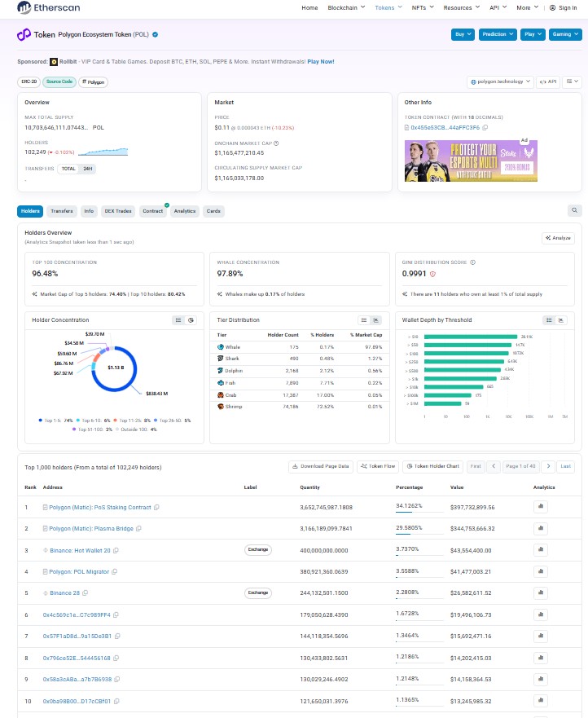Expand polygon.technology links dropdown
Screen dimensions: 588x718
click(500, 81)
